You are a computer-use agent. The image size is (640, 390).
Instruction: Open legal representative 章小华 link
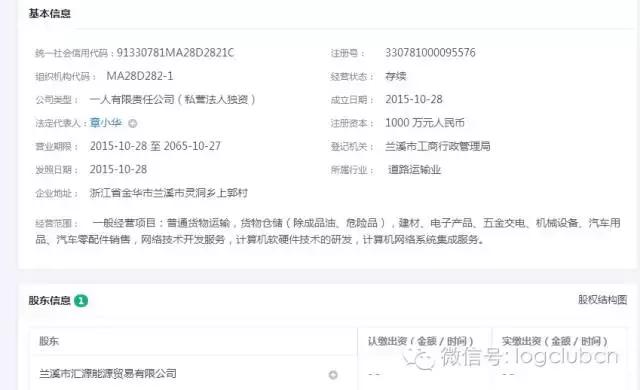(106, 122)
